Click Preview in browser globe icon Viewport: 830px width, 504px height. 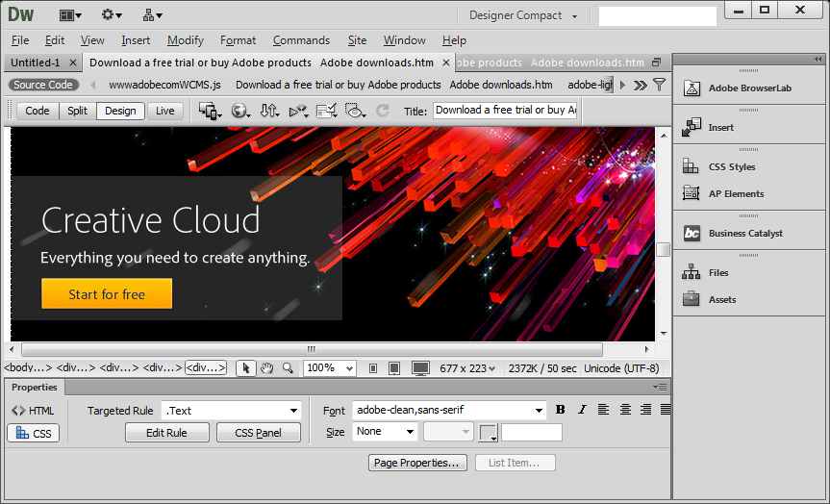pos(240,112)
